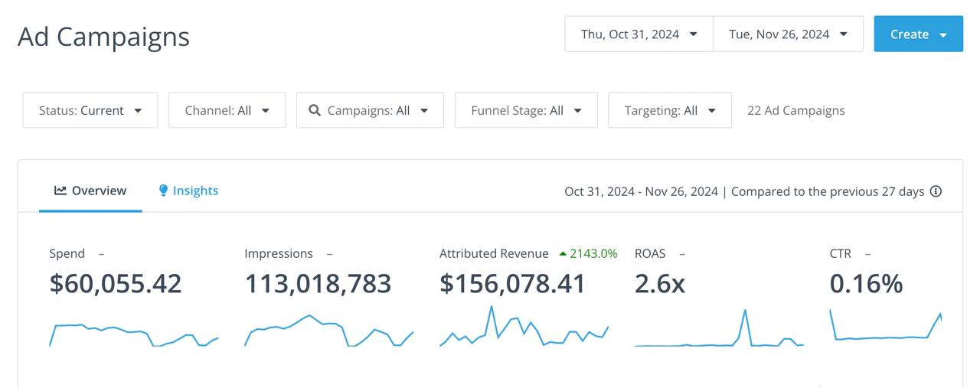Open the Funnel Stage: All dropdown

pyautogui.click(x=526, y=110)
